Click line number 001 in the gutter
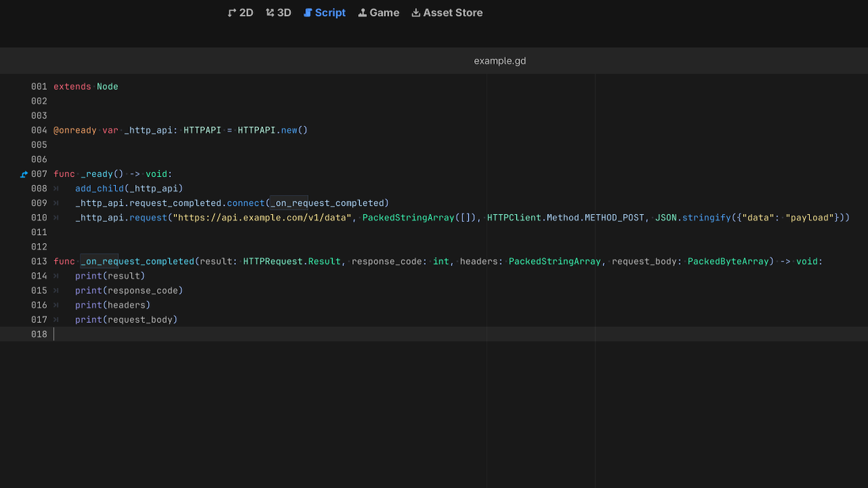Screen dimensions: 868x488 coord(39,87)
